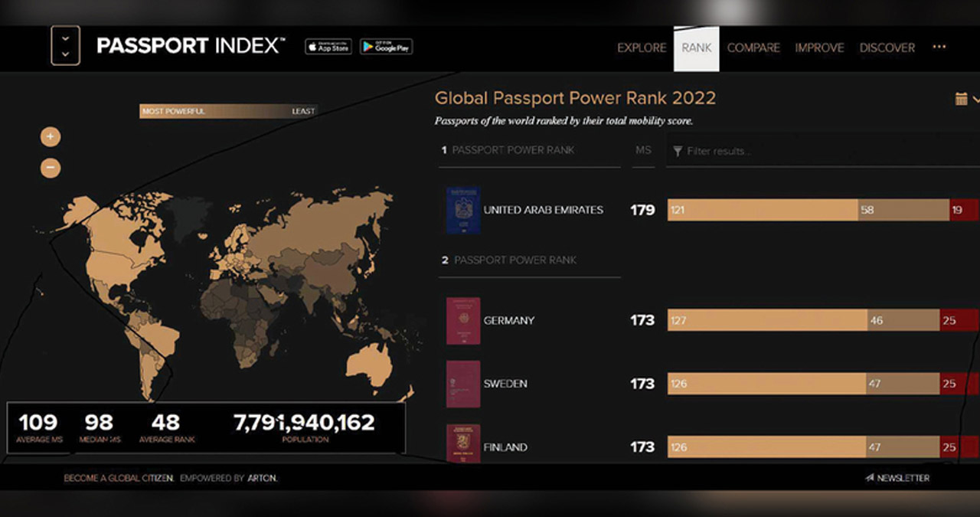Click the Finland country name
980x517 pixels.
(x=505, y=447)
